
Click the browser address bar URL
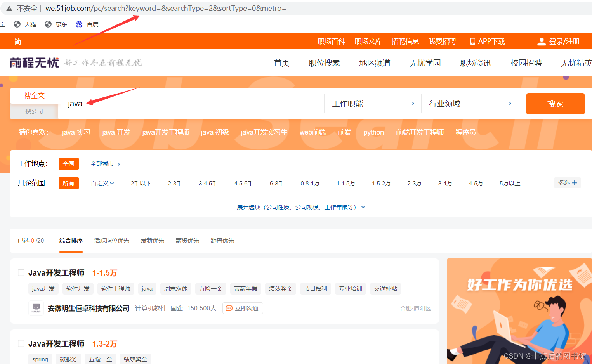point(166,9)
